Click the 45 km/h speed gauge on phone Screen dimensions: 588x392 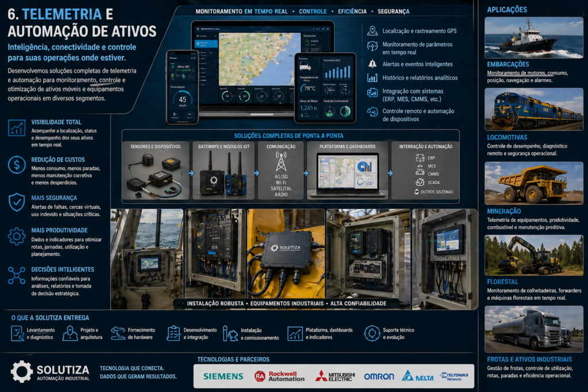[x=182, y=100]
